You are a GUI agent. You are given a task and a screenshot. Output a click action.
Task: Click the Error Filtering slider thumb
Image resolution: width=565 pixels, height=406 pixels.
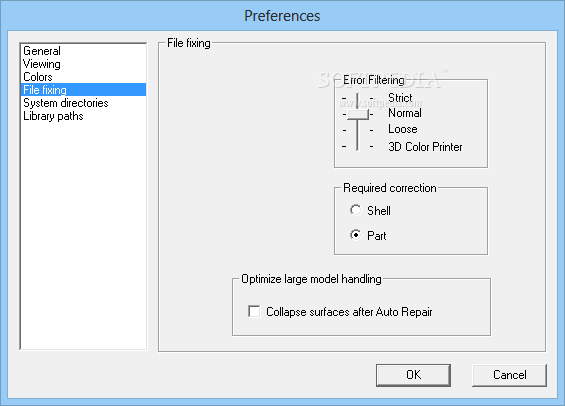point(357,114)
